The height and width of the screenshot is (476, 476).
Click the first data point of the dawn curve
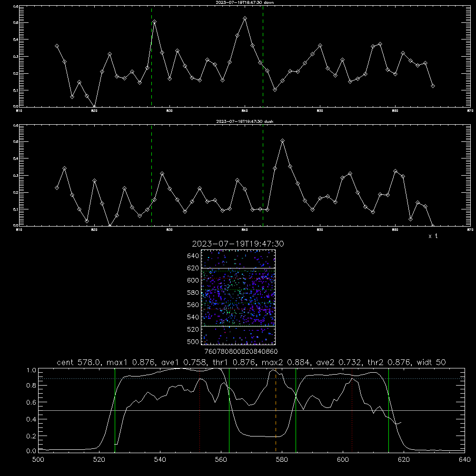pyautogui.click(x=57, y=46)
